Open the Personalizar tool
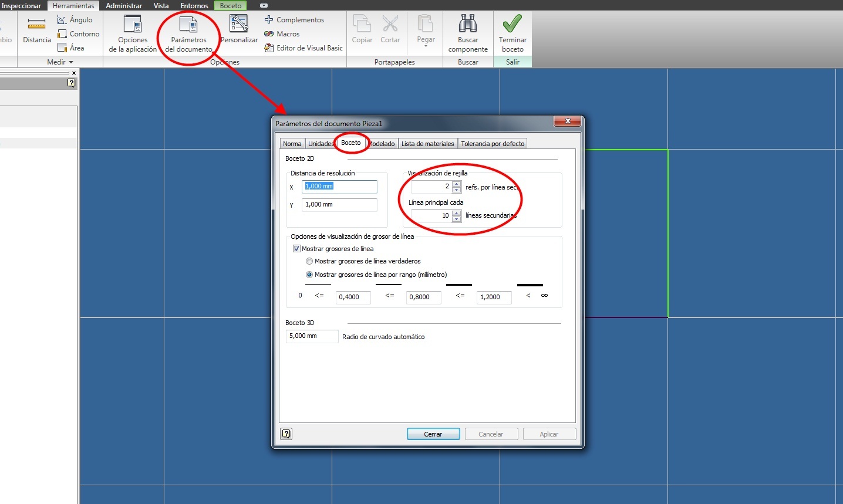 (x=239, y=29)
